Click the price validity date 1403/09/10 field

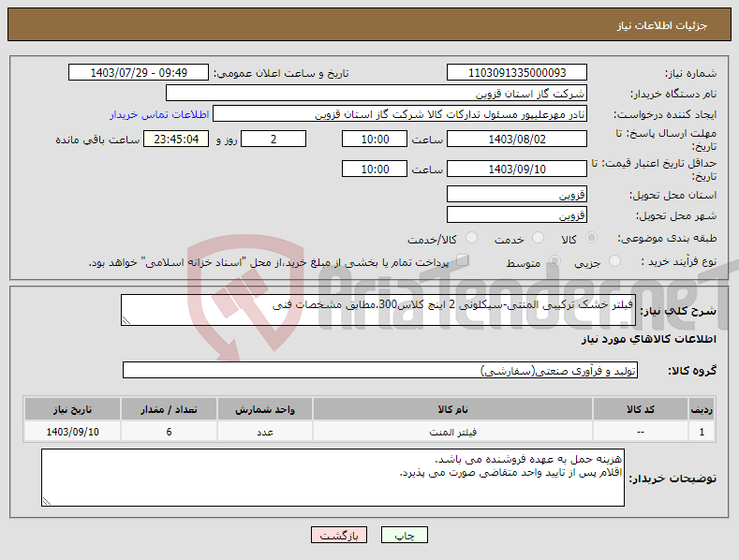pyautogui.click(x=516, y=169)
